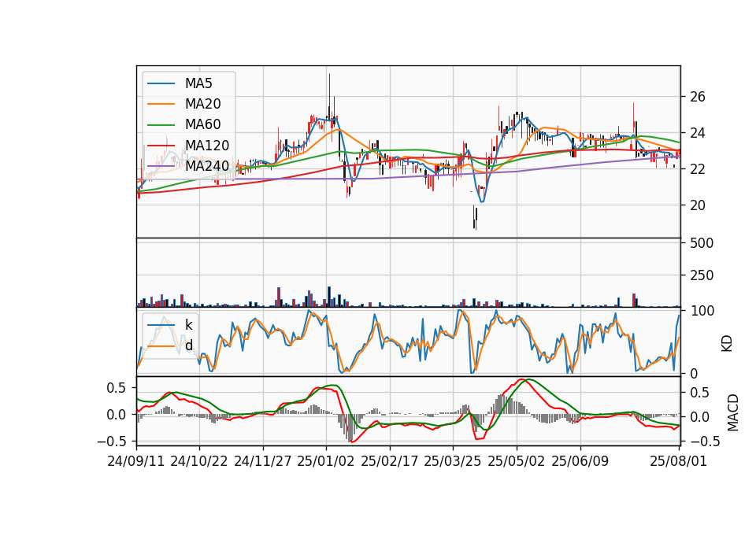756x543 pixels.
Task: Click the volume axis value 250
Action: pos(702,275)
